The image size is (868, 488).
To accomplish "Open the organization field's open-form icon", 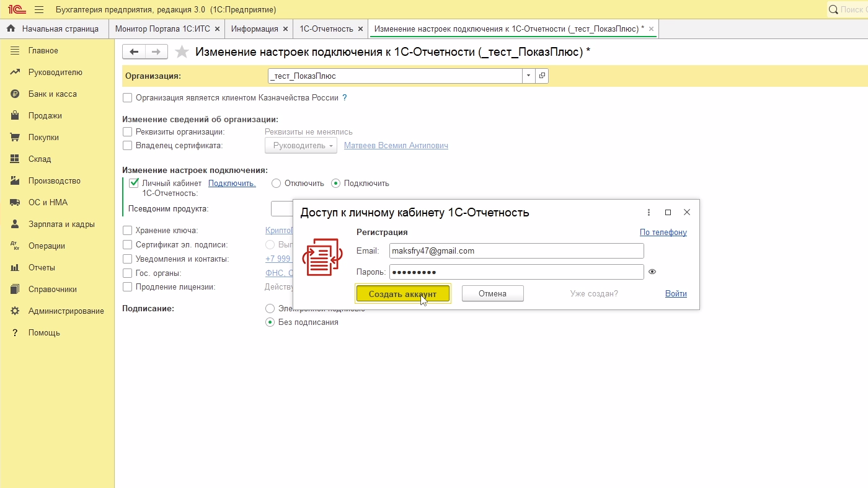I will [x=541, y=76].
